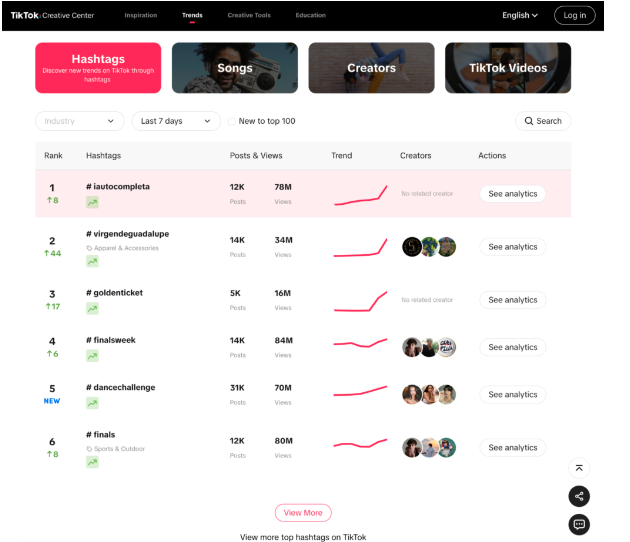This screenshot has height=542, width=630.
Task: Click the View More button
Action: (x=303, y=513)
